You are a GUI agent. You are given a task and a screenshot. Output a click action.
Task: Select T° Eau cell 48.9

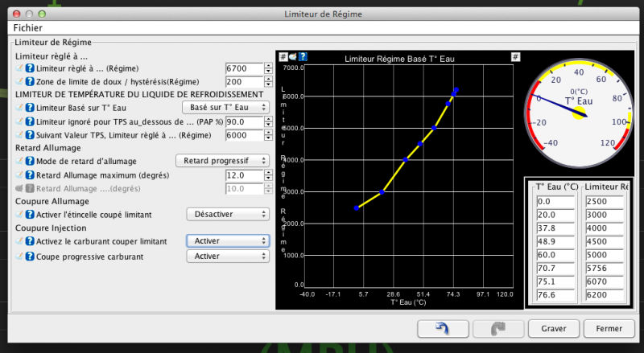pos(555,241)
